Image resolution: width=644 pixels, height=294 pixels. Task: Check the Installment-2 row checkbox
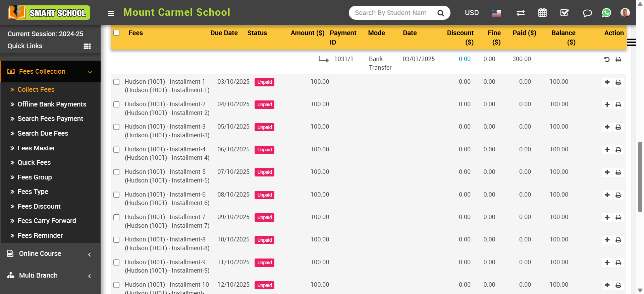coord(116,104)
